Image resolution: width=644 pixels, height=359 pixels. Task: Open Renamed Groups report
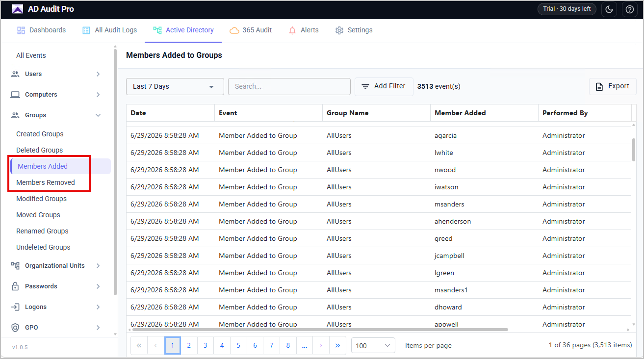coord(42,231)
